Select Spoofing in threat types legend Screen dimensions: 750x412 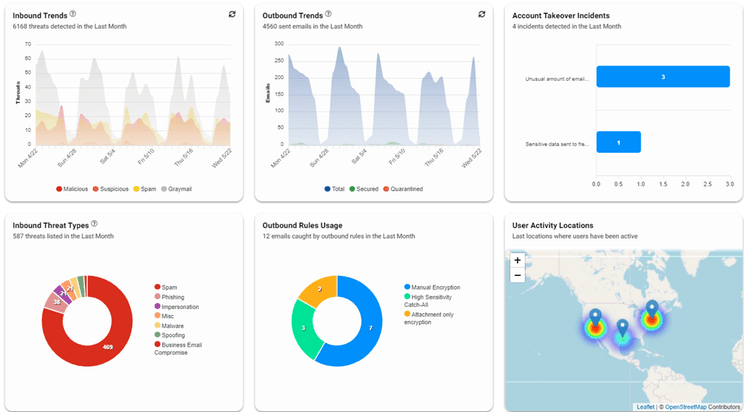169,335
